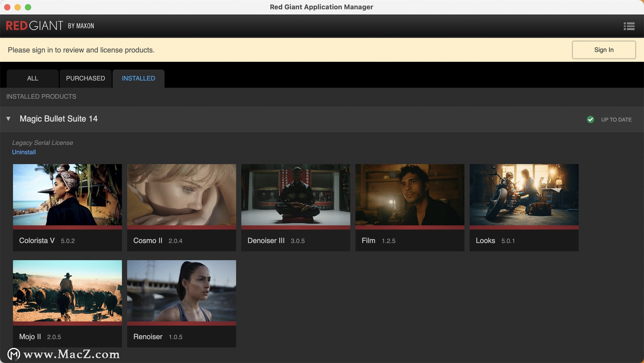Click the Mojo II name label

pyautogui.click(x=30, y=337)
